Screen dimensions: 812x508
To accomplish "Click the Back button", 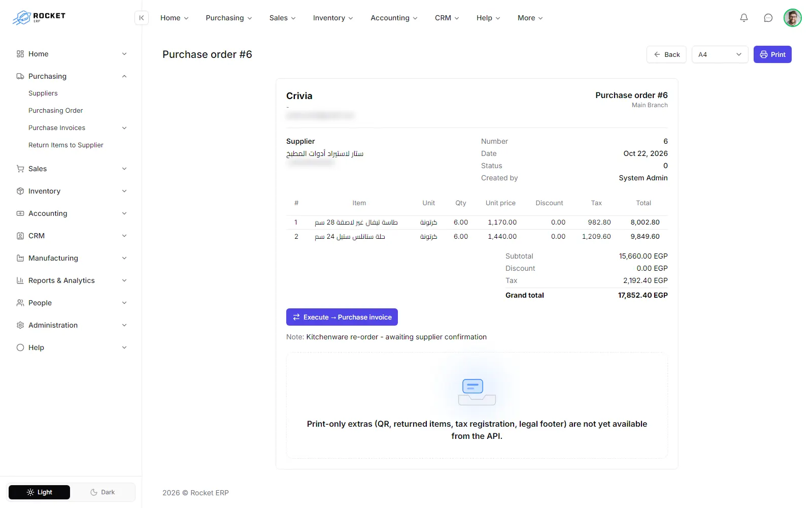I will pyautogui.click(x=666, y=54).
